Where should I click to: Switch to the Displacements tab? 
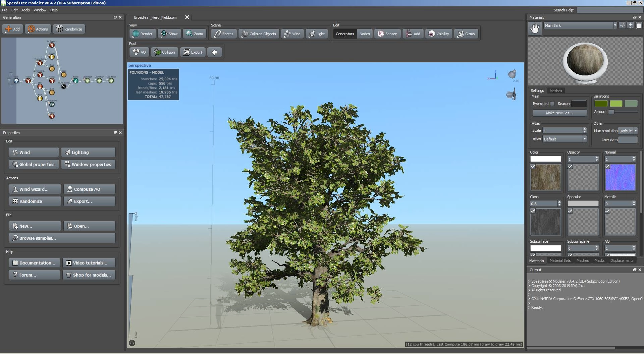(622, 260)
